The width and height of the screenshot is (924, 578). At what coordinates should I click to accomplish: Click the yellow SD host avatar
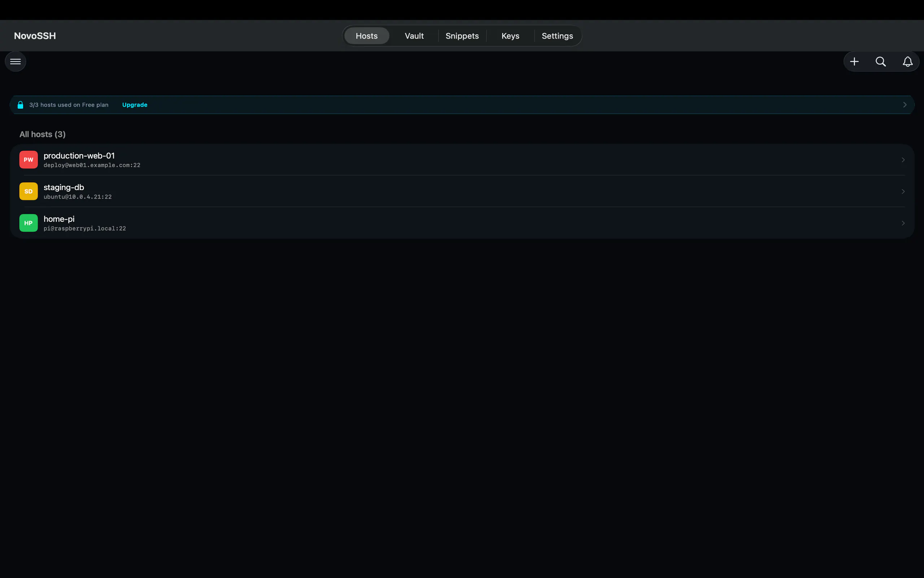tap(29, 191)
